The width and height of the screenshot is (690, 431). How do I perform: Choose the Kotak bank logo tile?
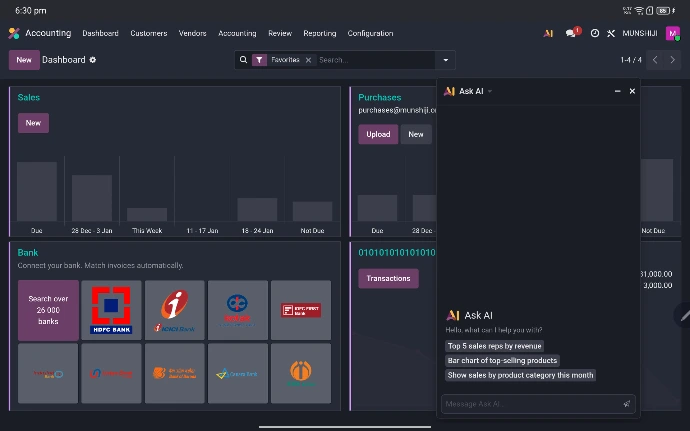click(238, 310)
